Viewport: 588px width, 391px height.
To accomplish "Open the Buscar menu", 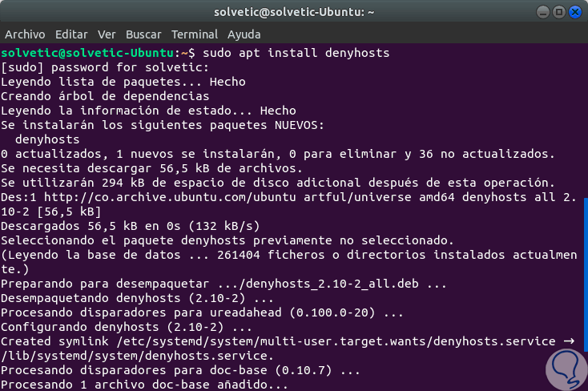I will pos(143,34).
